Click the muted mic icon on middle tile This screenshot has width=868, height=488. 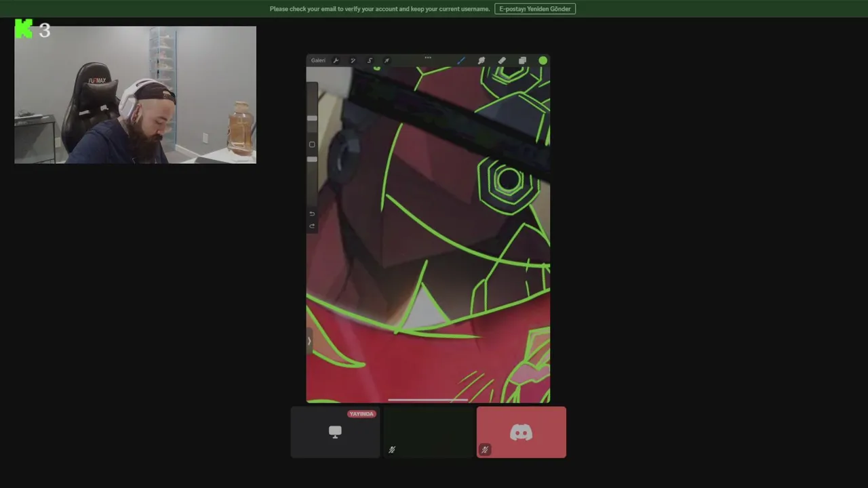392,449
